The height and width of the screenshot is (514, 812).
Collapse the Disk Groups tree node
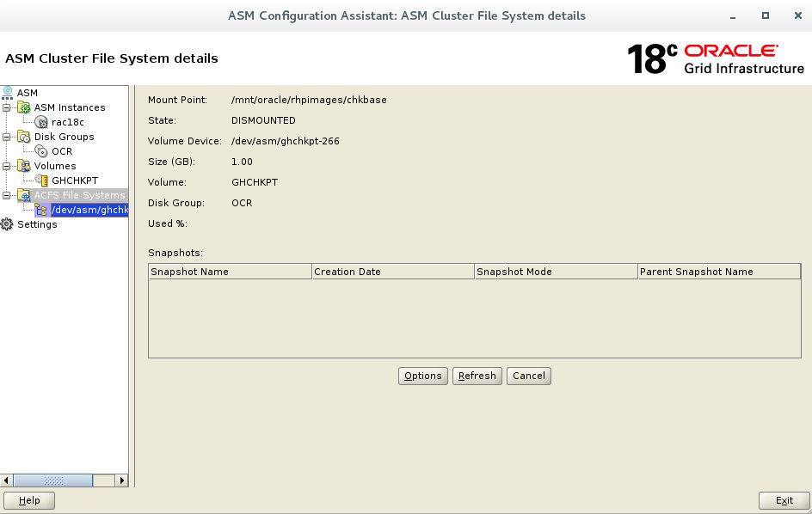tap(6, 138)
